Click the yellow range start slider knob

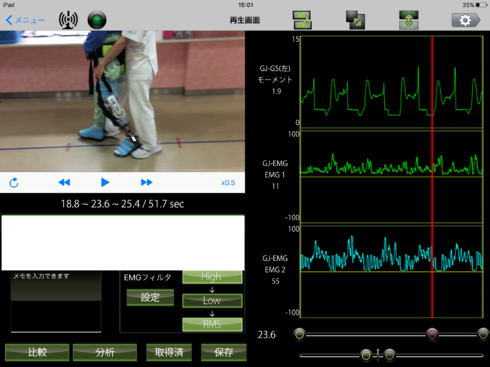click(x=300, y=334)
